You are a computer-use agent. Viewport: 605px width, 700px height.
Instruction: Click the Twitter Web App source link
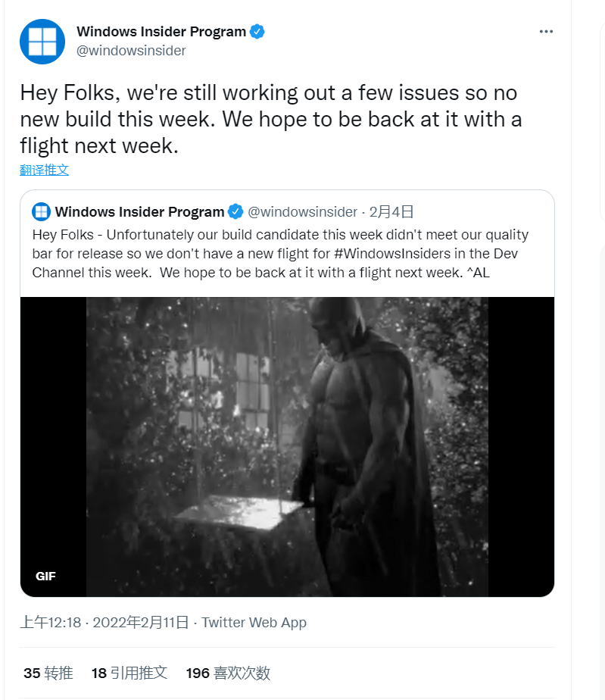pyautogui.click(x=254, y=623)
